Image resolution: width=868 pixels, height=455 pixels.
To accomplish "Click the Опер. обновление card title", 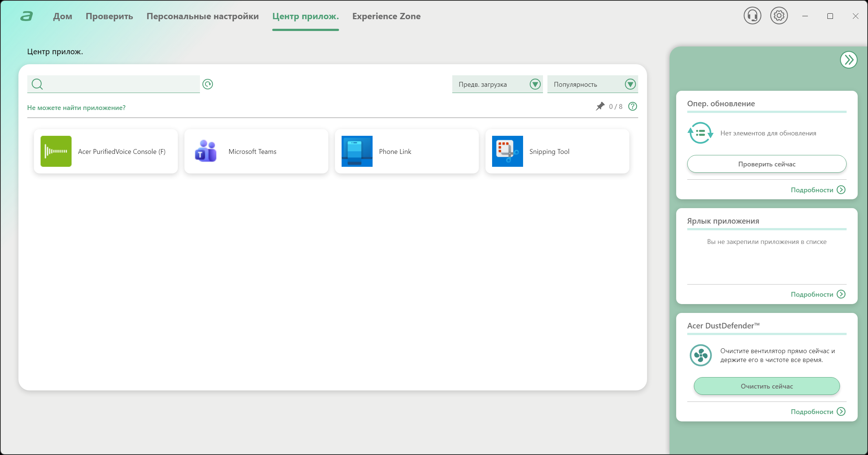I will (721, 104).
